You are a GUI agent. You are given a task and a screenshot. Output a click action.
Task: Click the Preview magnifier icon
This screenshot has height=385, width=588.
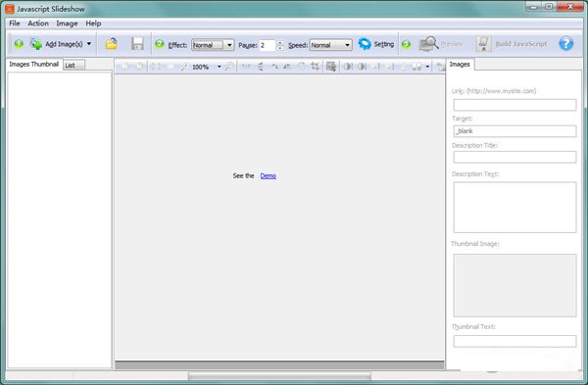(428, 44)
